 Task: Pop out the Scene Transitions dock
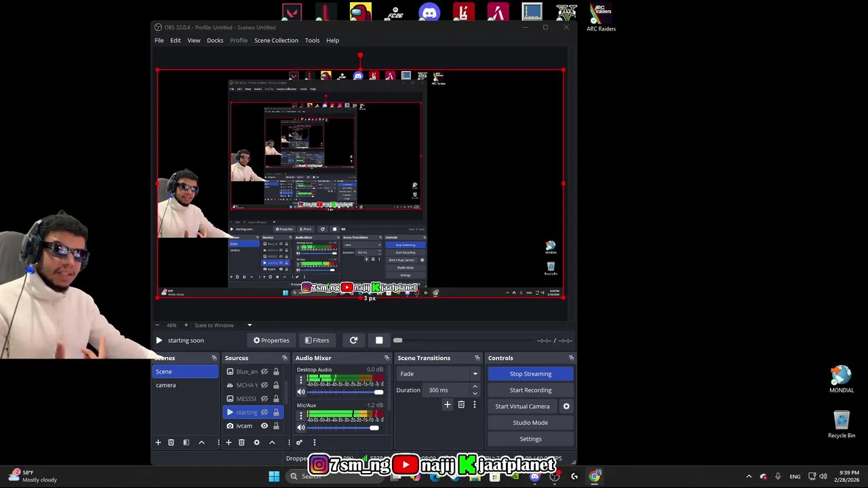tap(477, 358)
